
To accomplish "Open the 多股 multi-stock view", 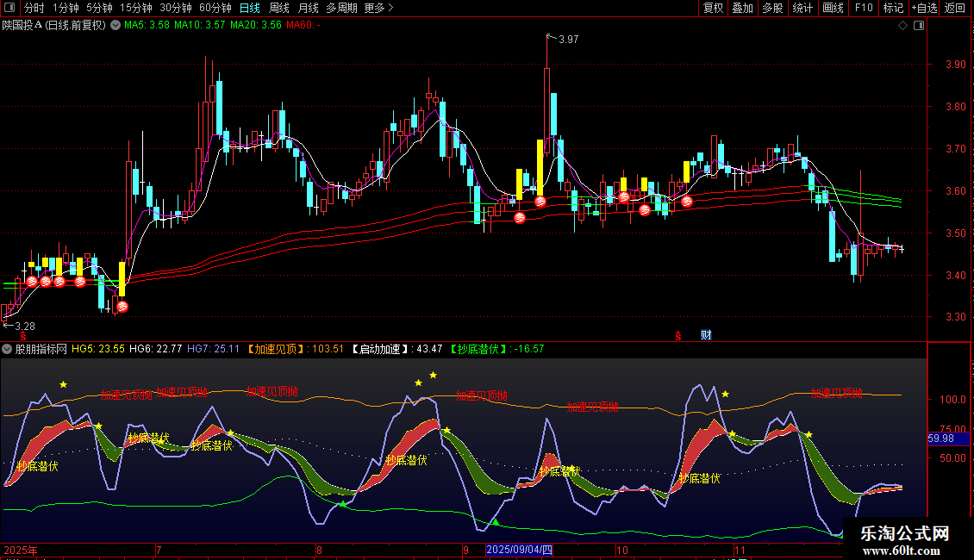I will click(x=772, y=8).
